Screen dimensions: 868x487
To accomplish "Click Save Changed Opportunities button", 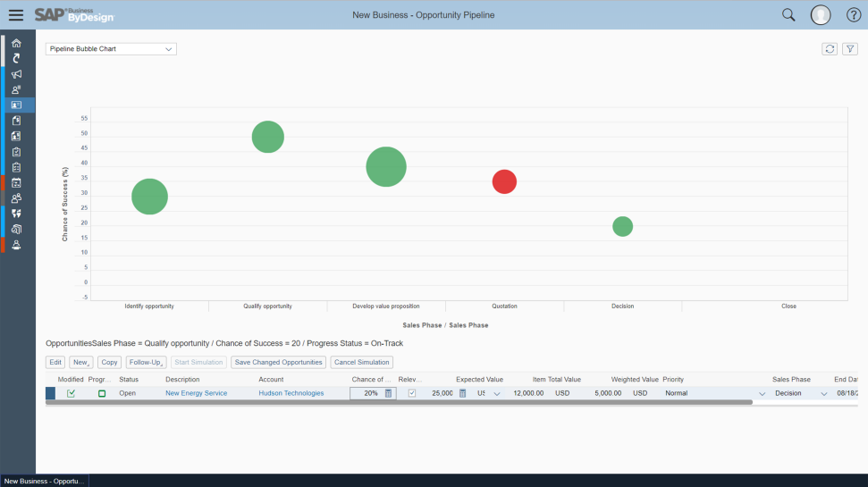I will (278, 362).
